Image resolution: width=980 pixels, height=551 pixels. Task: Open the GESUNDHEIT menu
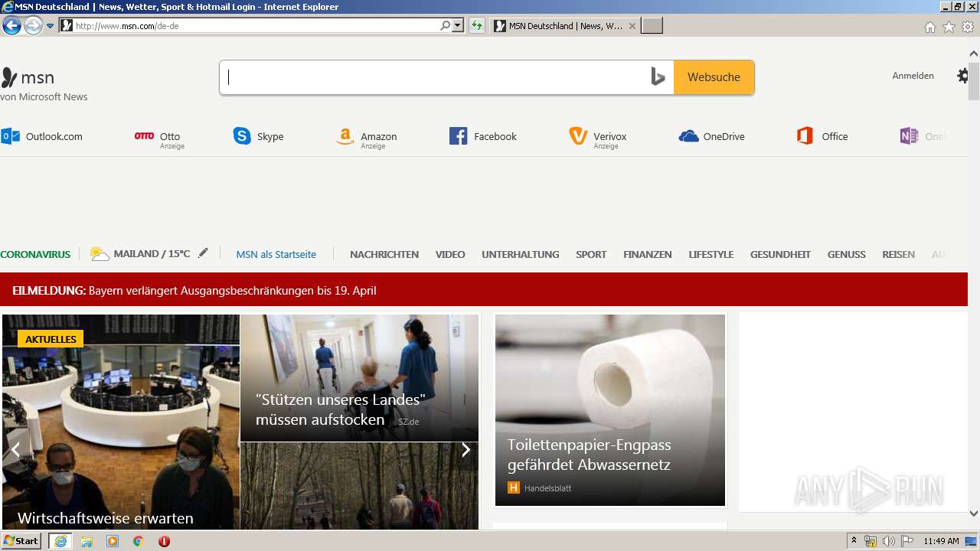click(780, 254)
